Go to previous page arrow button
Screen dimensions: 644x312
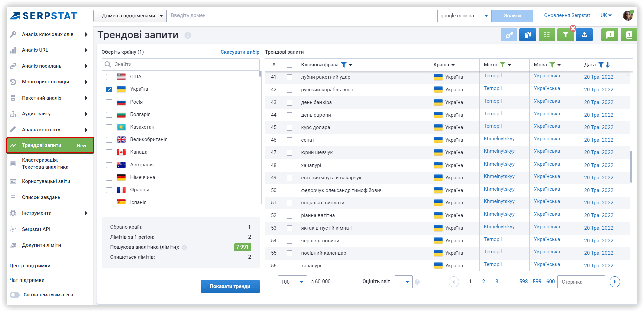[x=454, y=282]
